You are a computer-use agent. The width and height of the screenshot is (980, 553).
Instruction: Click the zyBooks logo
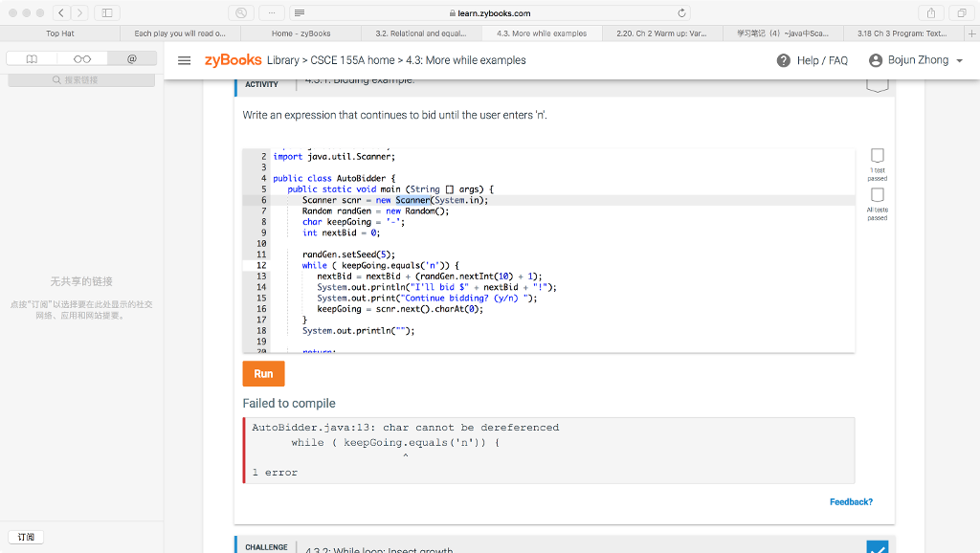tap(232, 59)
